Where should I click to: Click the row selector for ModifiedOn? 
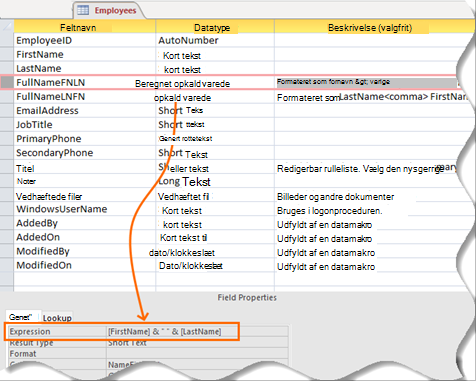tap(7, 265)
